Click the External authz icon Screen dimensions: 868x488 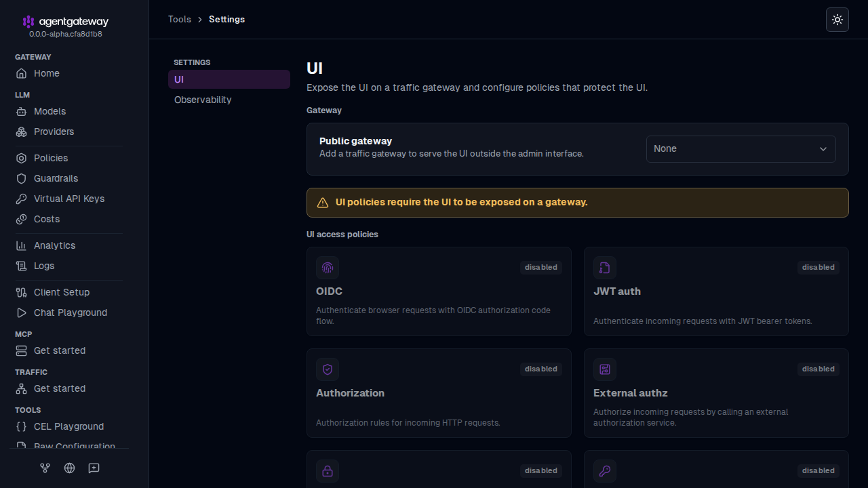(x=605, y=369)
